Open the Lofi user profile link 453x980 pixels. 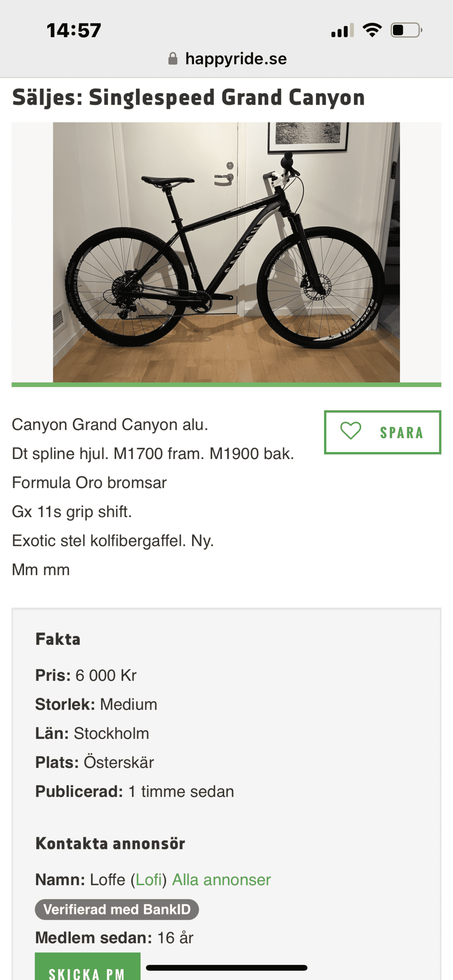[x=149, y=880]
